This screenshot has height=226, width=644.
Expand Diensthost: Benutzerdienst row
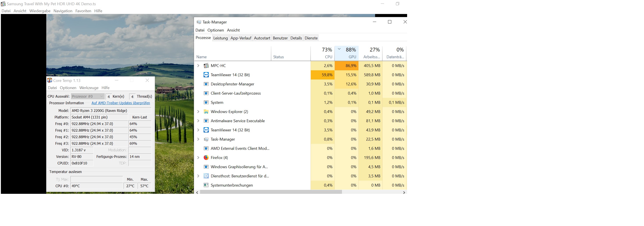pos(198,176)
